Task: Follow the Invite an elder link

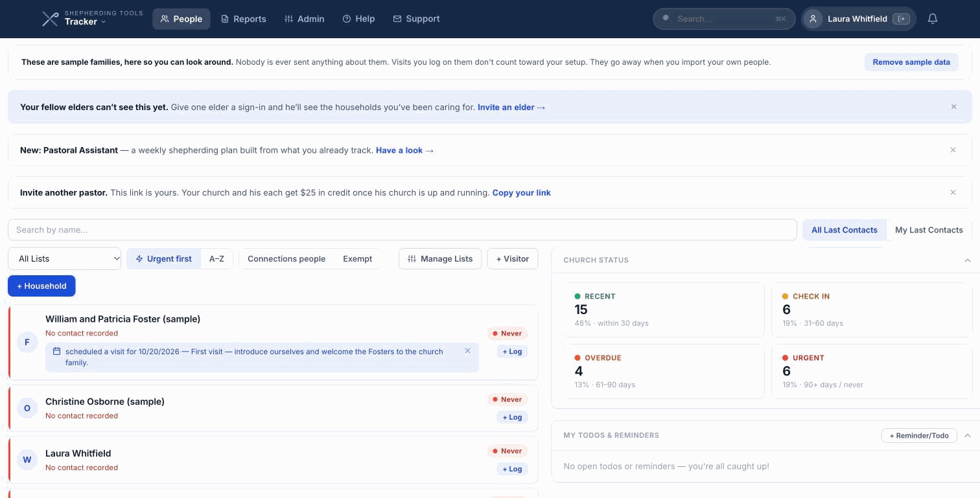Action: pos(511,107)
